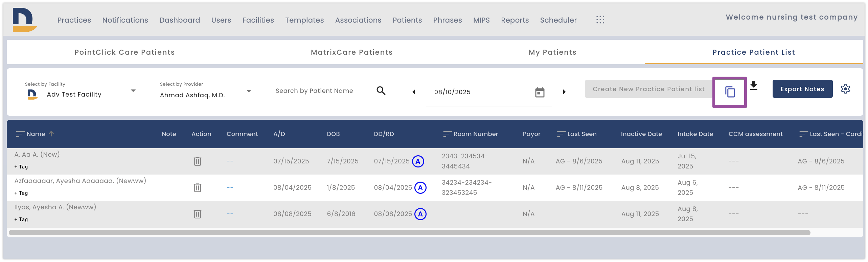Click Intake Date column header
The image size is (868, 262).
(695, 134)
